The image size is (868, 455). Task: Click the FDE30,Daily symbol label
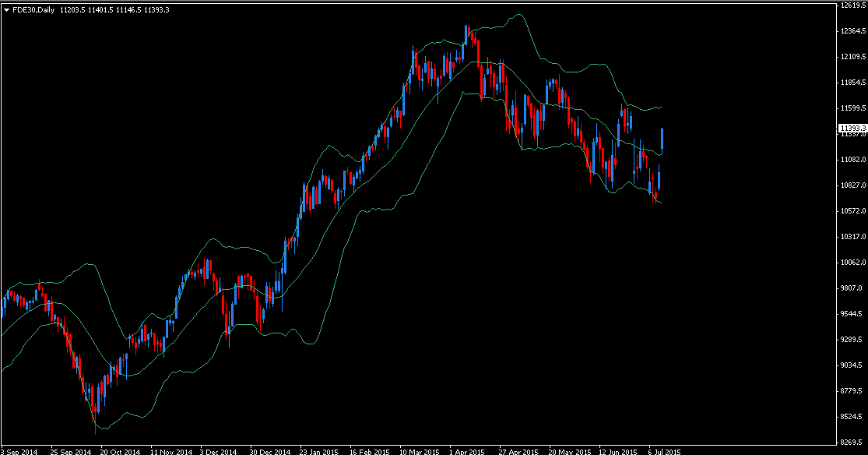coord(33,10)
